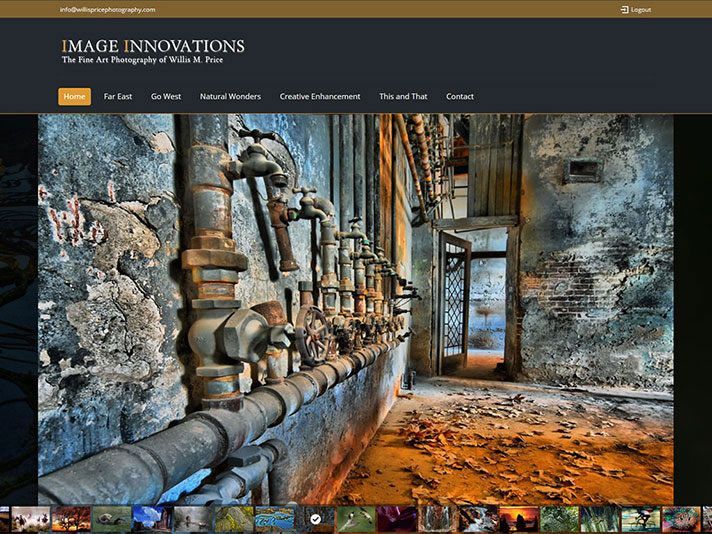Choose the sunset sea stacks thumbnail
The height and width of the screenshot is (534, 712).
click(x=519, y=519)
